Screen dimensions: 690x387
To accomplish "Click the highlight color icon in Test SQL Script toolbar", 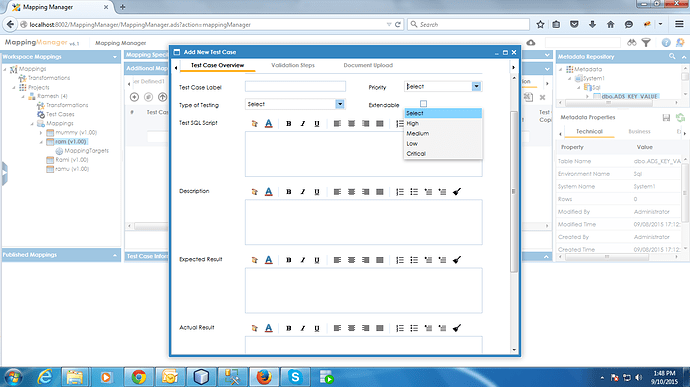I will 254,124.
